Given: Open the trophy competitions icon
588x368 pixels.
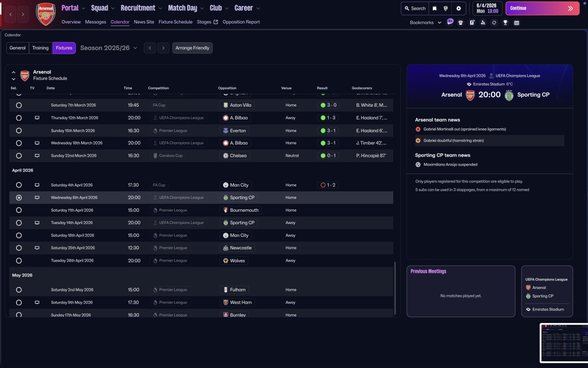Looking at the screenshot, I should pyautogui.click(x=505, y=23).
